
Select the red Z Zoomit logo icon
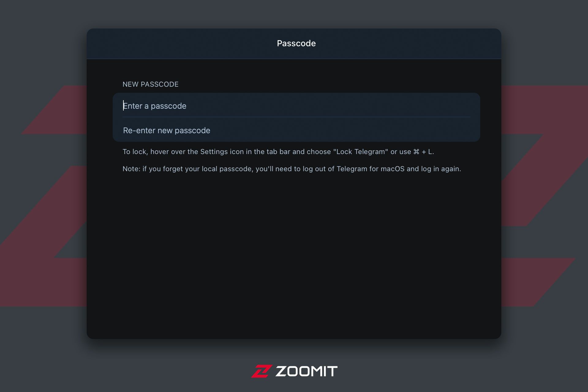point(262,371)
